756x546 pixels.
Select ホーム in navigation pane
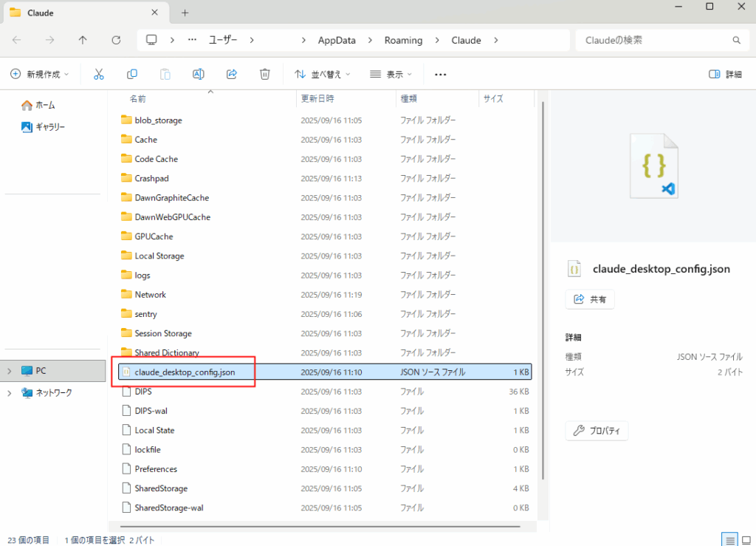coord(38,105)
